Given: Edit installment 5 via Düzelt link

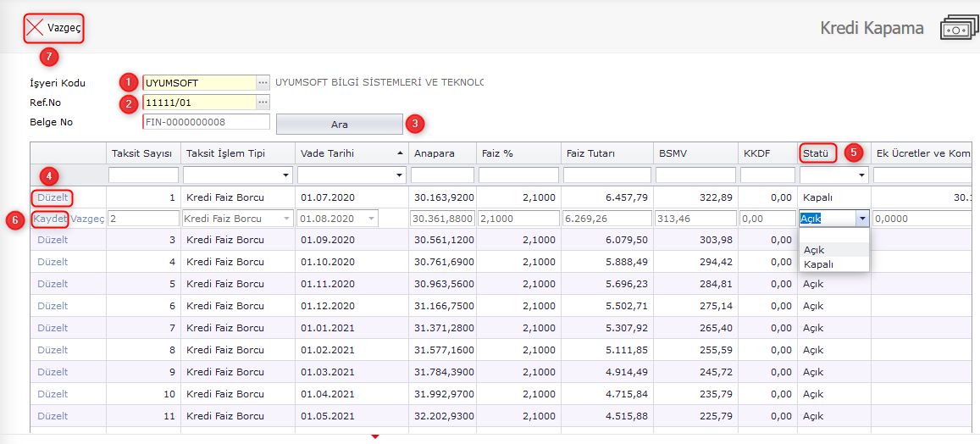Looking at the screenshot, I should pos(53,284).
